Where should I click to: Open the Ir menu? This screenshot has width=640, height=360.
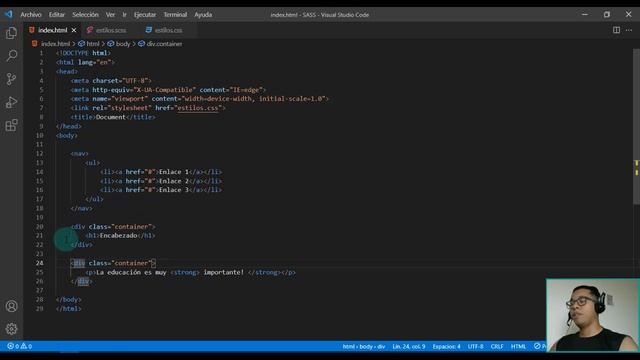[124, 15]
